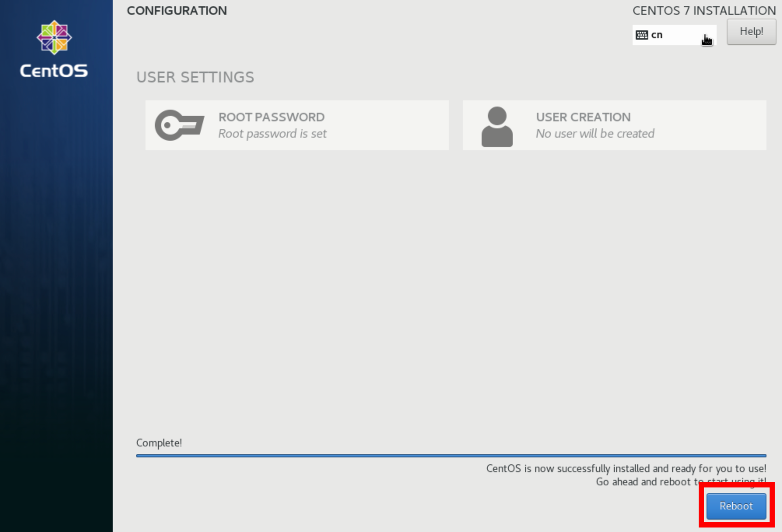Click the 'Root password is set' status
The image size is (782, 532).
pos(272,134)
